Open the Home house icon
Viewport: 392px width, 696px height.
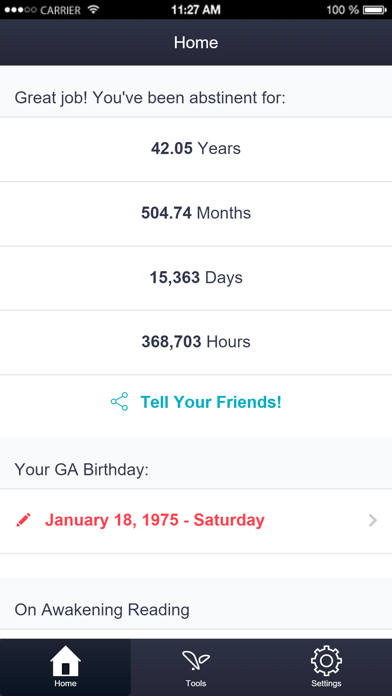65,660
